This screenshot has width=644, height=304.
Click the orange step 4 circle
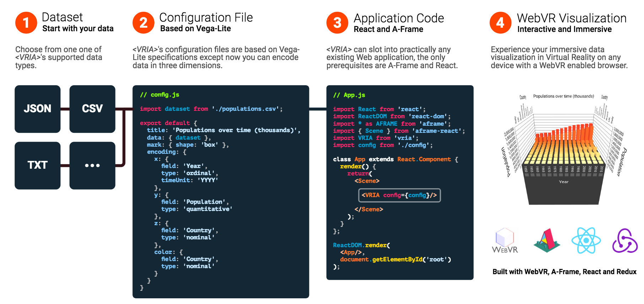click(x=500, y=23)
